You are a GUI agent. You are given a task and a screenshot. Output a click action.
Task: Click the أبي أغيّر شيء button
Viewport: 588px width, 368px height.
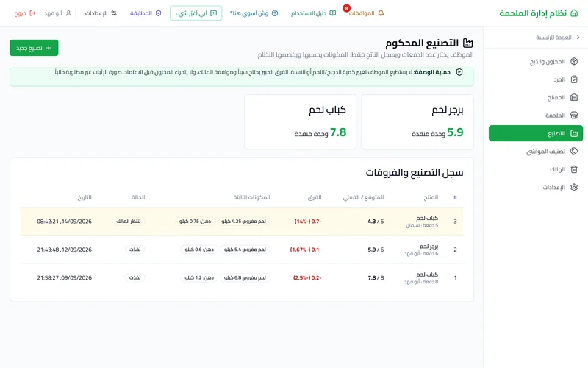coord(196,13)
